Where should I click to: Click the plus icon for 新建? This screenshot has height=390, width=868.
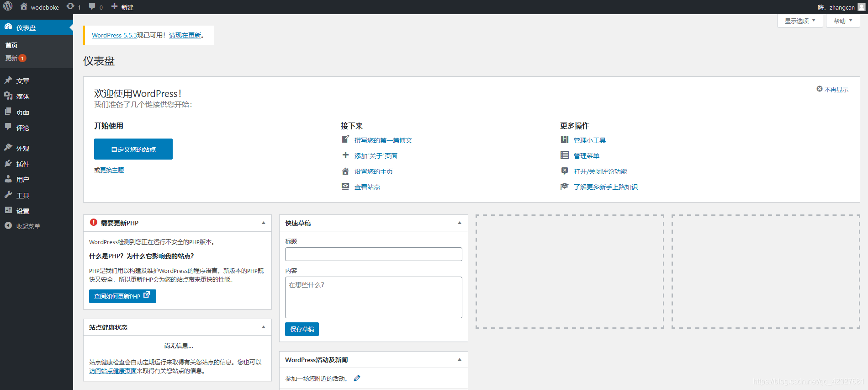tap(114, 6)
